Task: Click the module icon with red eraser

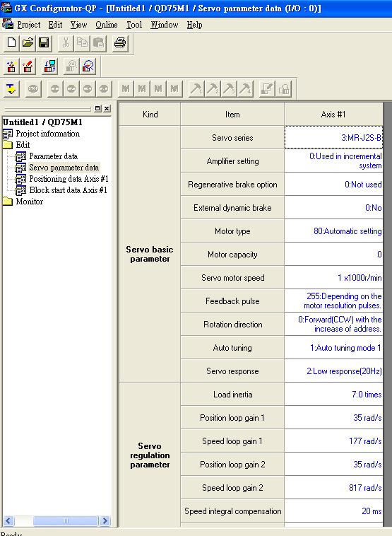Action: pyautogui.click(x=28, y=66)
